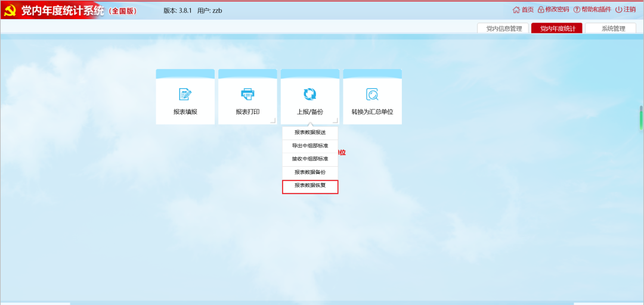Click the 用户: zzb text

(210, 11)
